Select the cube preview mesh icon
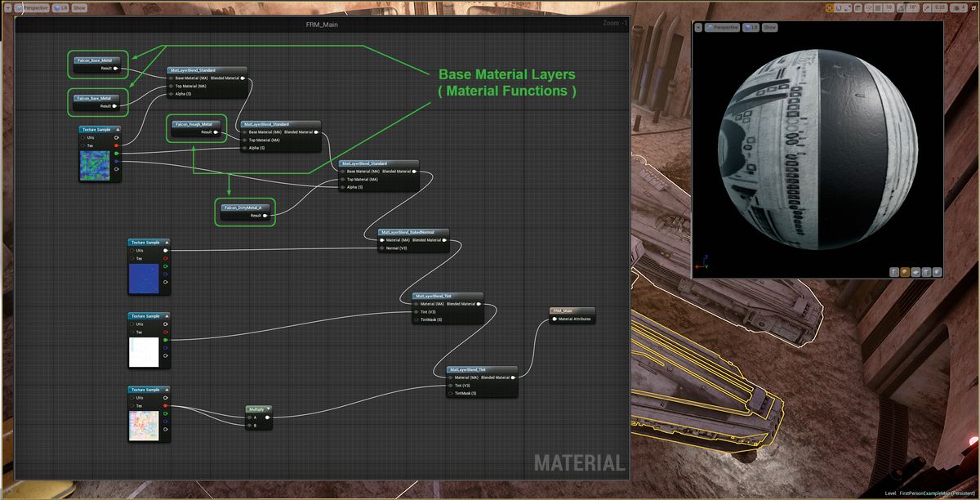Screen dimensions: 980x500 click(x=927, y=272)
